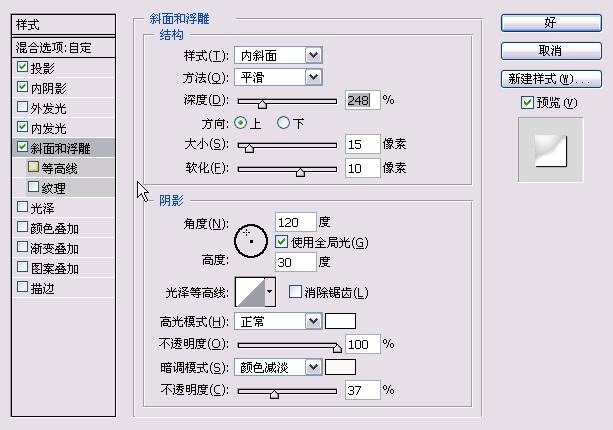Toggle the 内发光 inner glow checkbox

tap(22, 127)
